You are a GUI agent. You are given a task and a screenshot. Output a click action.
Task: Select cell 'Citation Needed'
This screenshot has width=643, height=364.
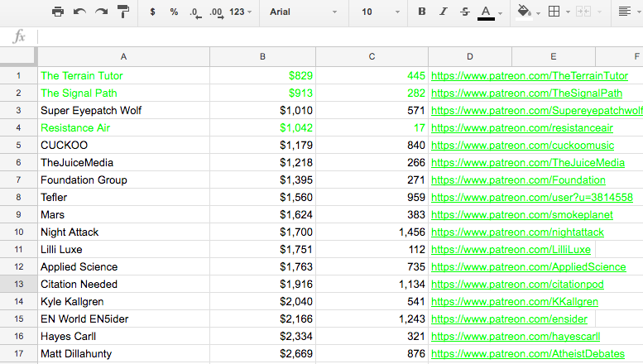click(123, 284)
